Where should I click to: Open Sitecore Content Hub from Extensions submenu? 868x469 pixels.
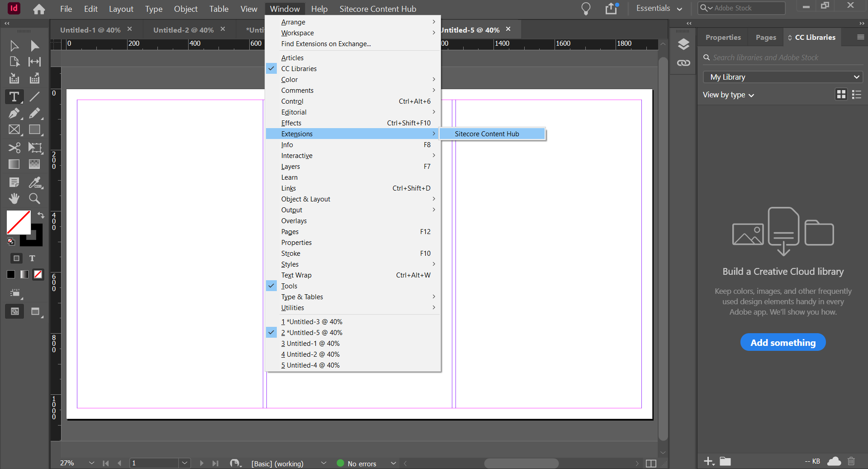click(487, 134)
